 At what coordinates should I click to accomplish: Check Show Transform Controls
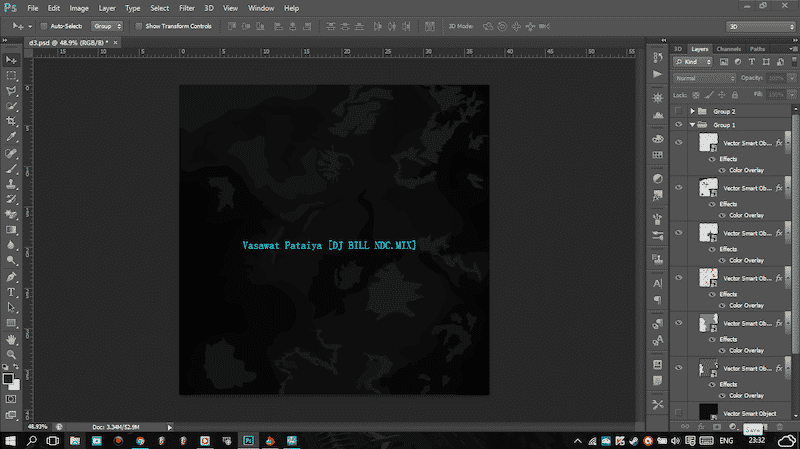pos(139,26)
